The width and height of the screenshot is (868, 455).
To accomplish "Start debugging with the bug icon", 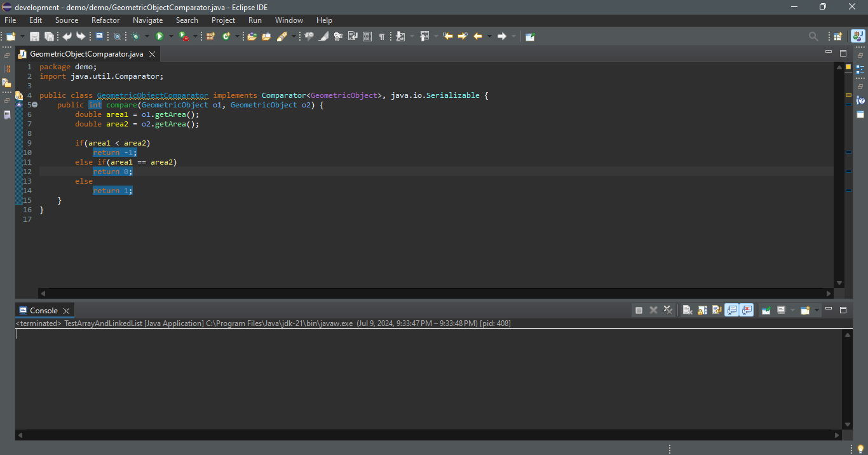I will 136,37.
